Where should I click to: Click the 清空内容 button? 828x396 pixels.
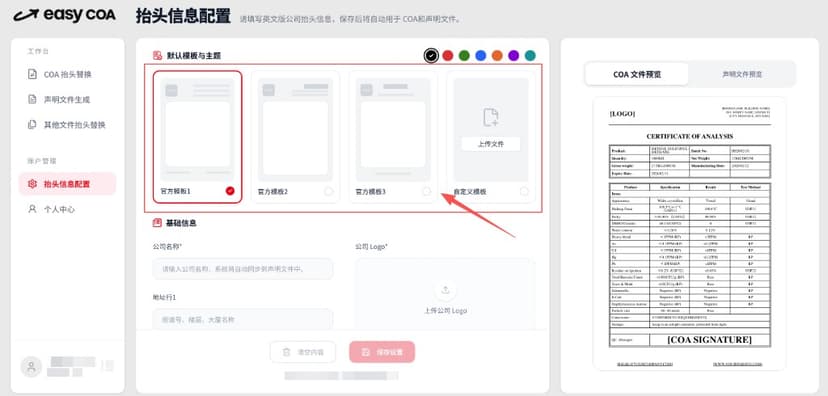point(303,352)
